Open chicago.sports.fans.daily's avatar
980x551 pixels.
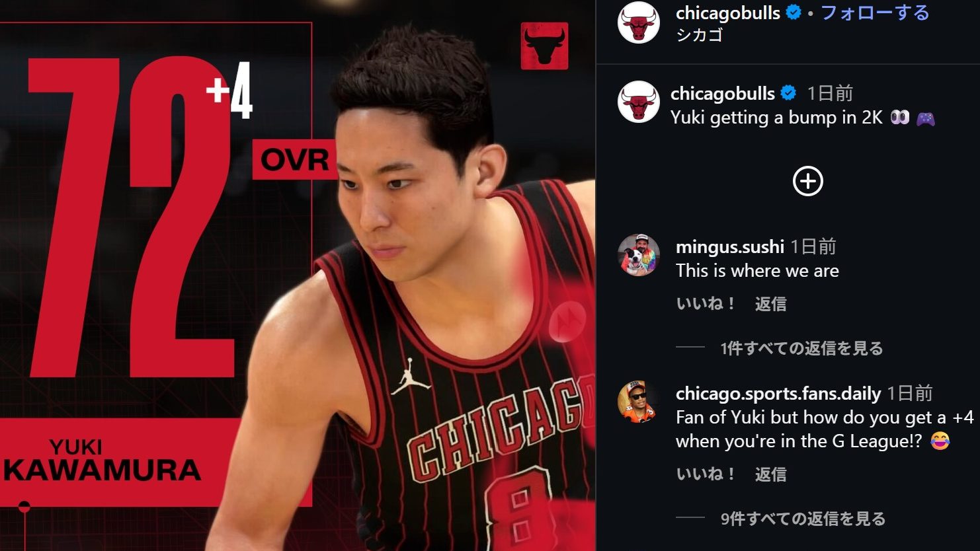point(638,401)
